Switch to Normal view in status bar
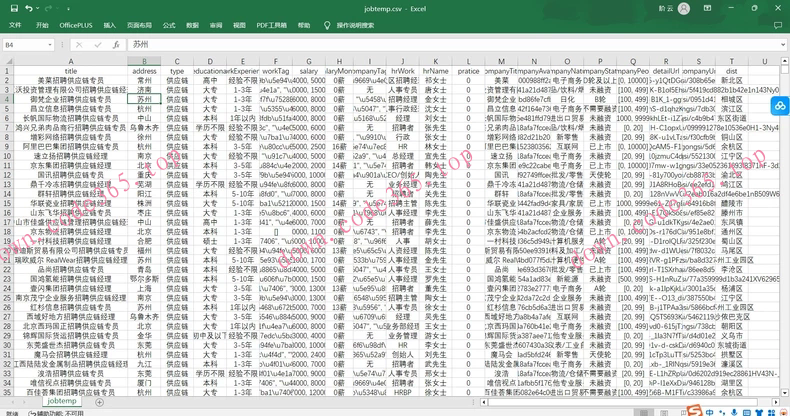Viewport: 790px width, 416px height. click(643, 413)
